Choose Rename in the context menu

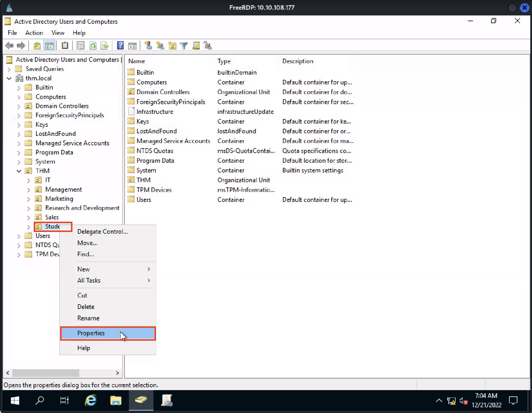point(108,318)
